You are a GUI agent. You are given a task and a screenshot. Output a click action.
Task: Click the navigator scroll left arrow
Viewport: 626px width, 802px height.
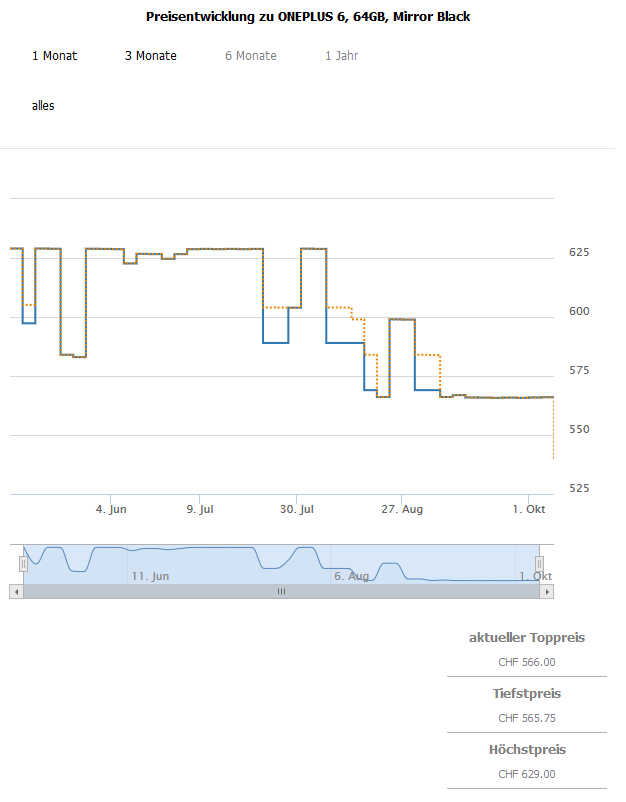(x=16, y=592)
